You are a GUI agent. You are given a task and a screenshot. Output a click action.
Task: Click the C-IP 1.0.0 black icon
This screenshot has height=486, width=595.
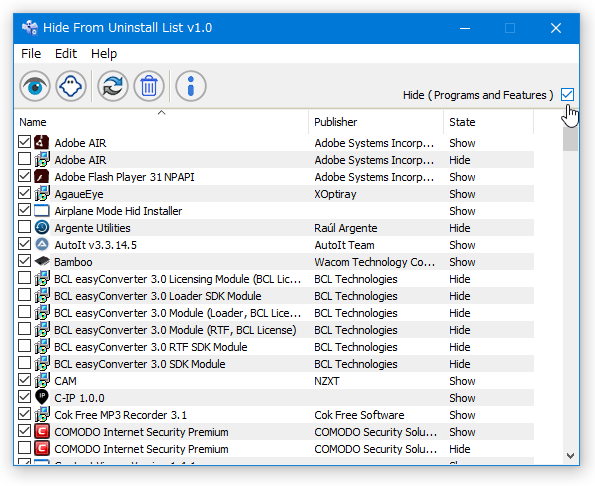[42, 397]
